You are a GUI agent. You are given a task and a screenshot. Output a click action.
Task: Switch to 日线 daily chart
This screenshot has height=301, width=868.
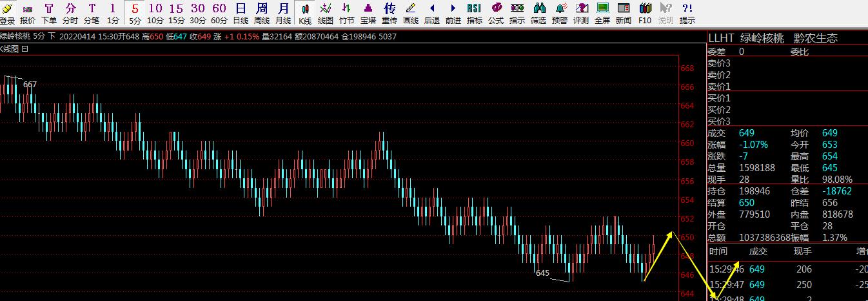pyautogui.click(x=241, y=13)
